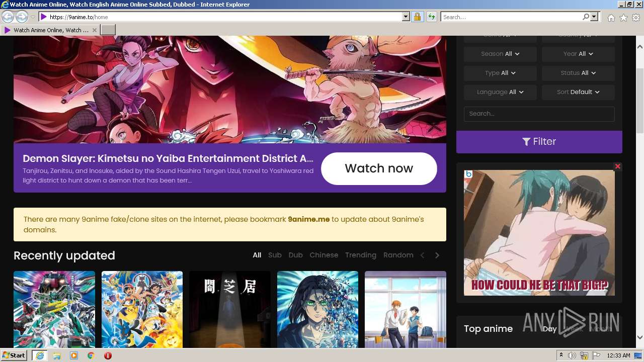This screenshot has width=644, height=362.
Task: Open Demon Slayer Entertainment District title link
Action: (x=168, y=158)
